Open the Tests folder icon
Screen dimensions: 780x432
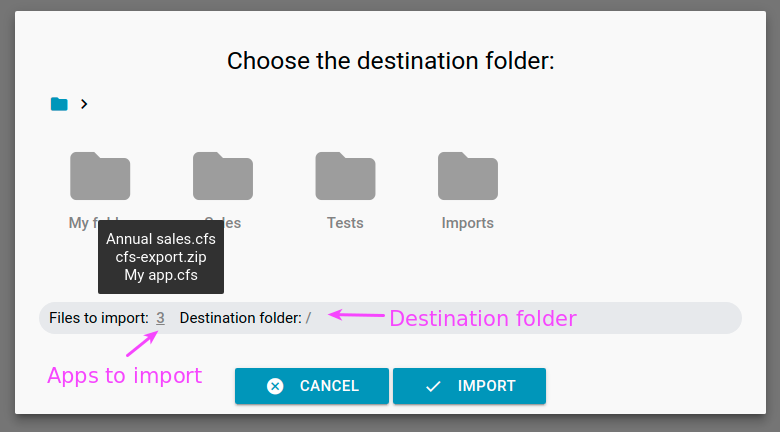point(345,176)
